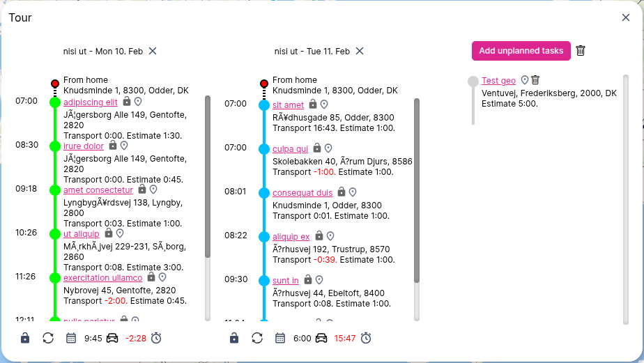Toggle lock for entire Tuesday tour
The height and width of the screenshot is (363, 644).
pos(234,338)
